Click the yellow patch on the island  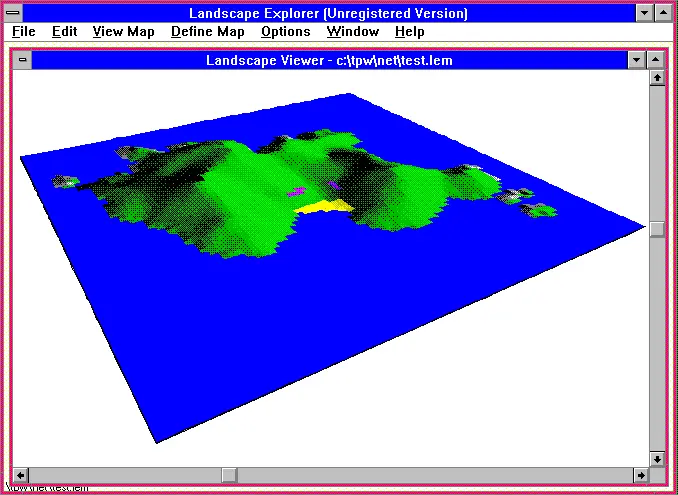coord(325,206)
